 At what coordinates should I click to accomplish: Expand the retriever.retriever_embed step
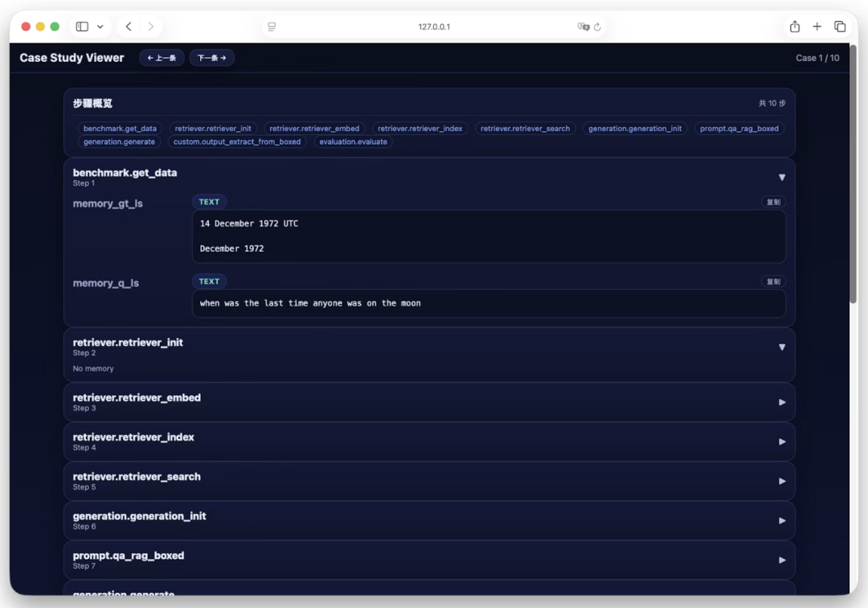(x=781, y=402)
